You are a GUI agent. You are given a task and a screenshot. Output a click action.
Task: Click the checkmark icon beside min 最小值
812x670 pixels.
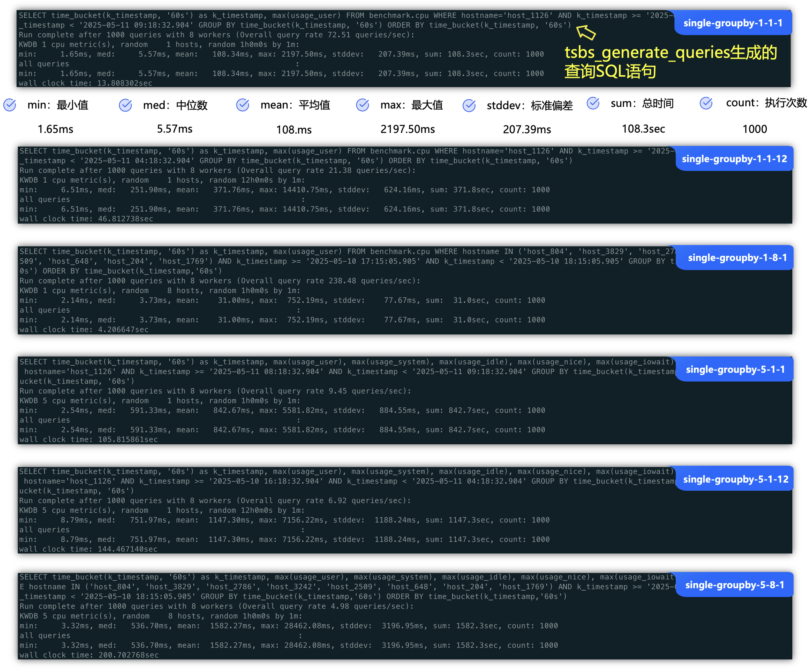tap(10, 105)
